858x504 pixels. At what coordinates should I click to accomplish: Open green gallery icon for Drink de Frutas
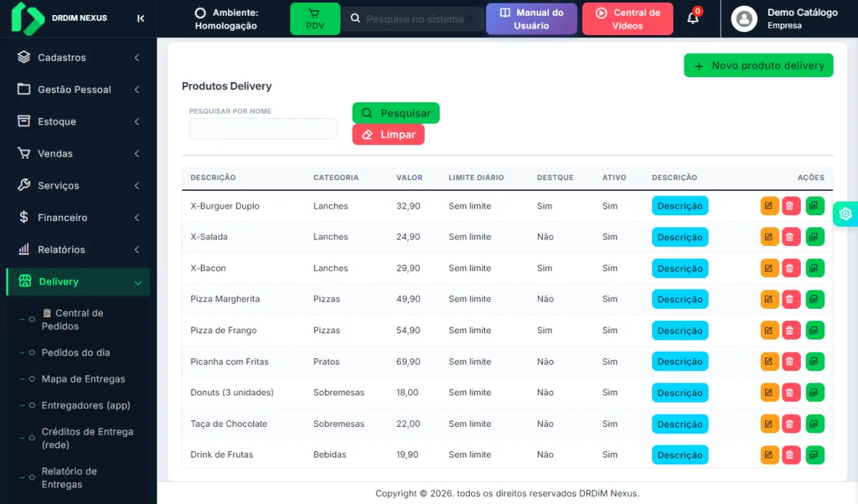[814, 455]
